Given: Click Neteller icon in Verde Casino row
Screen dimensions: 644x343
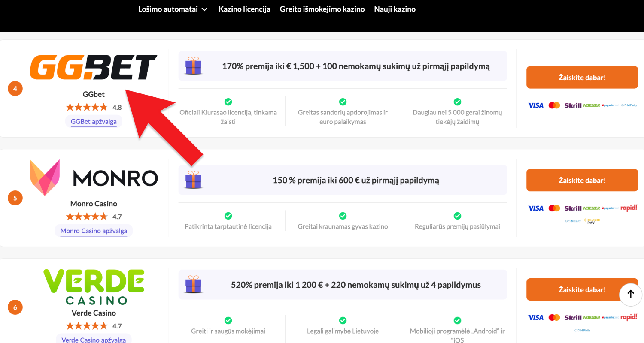Looking at the screenshot, I should 592,317.
